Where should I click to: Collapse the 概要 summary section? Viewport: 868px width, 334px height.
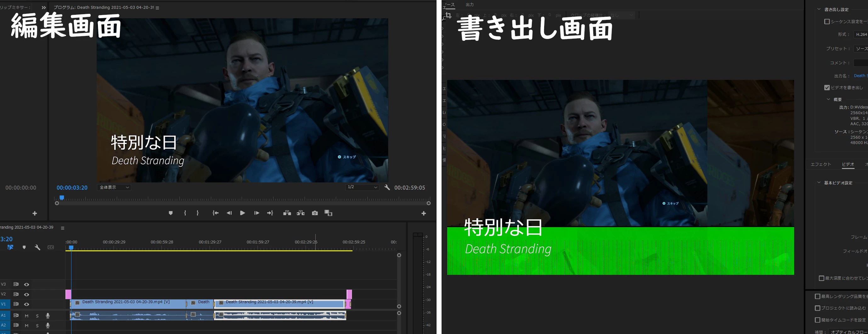coord(829,99)
